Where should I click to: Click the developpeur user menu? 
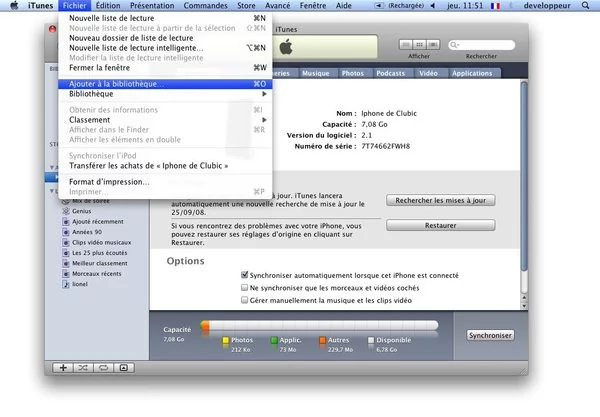[x=547, y=5]
